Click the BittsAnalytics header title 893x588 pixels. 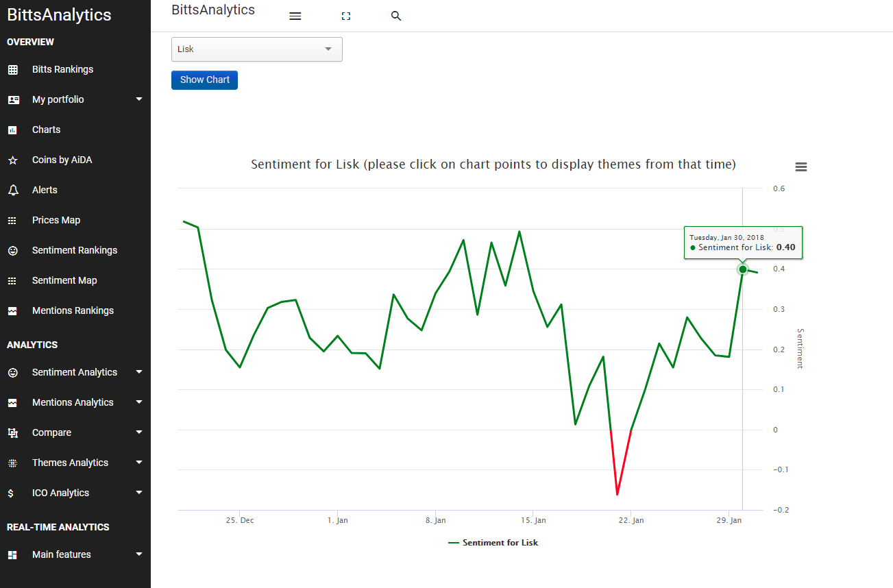tap(213, 10)
